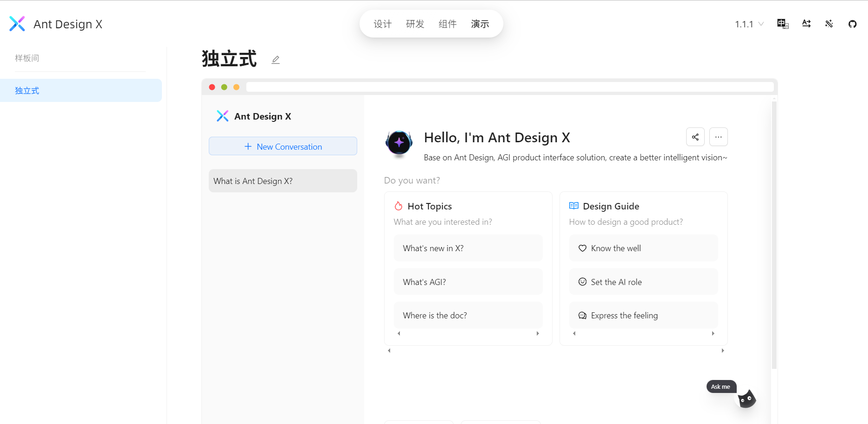Select 独立式 in the left sidebar
This screenshot has height=424, width=868.
click(81, 90)
